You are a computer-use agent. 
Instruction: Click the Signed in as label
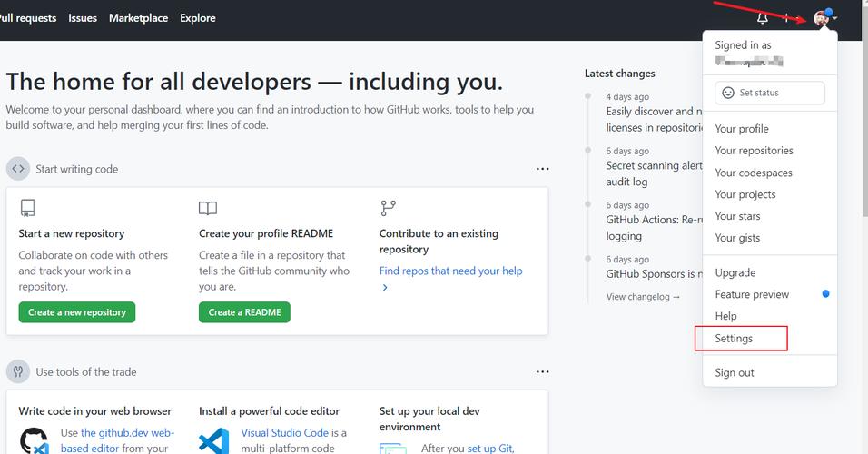743,44
